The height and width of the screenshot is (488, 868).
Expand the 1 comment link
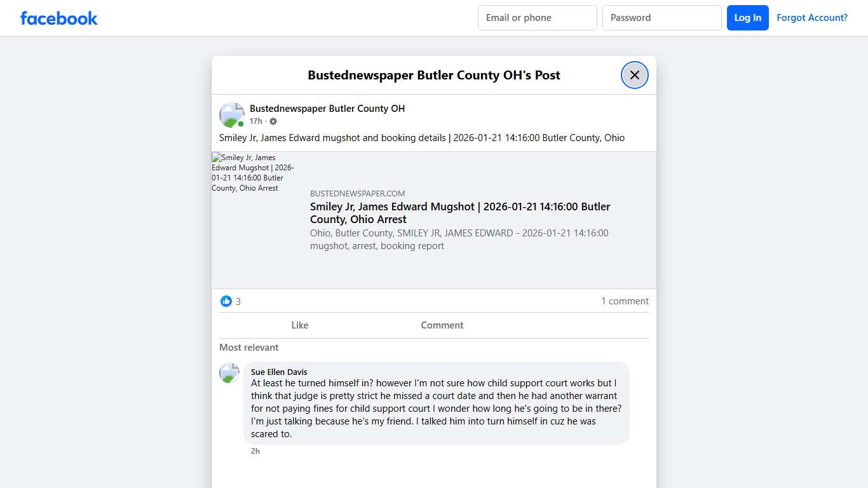[625, 301]
